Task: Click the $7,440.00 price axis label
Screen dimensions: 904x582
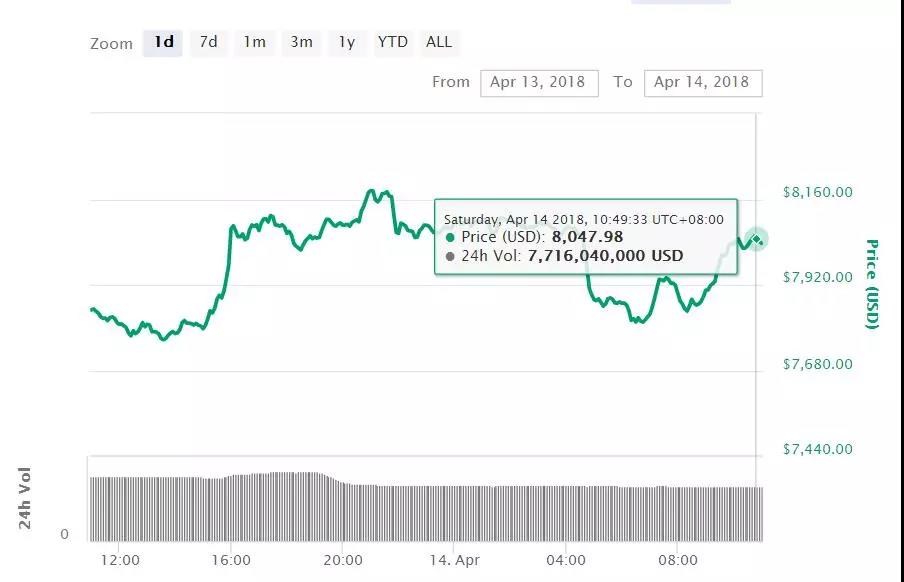Action: pyautogui.click(x=817, y=450)
